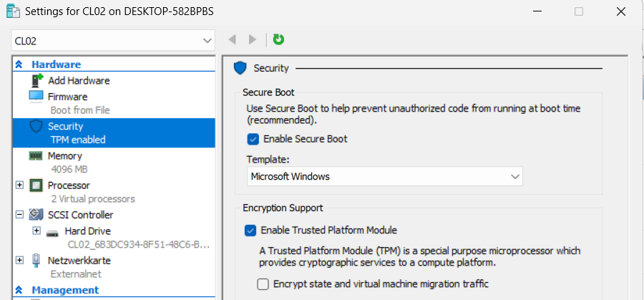Image resolution: width=644 pixels, height=300 pixels.
Task: Disable the Enable Secure Boot checkbox
Action: coord(253,139)
